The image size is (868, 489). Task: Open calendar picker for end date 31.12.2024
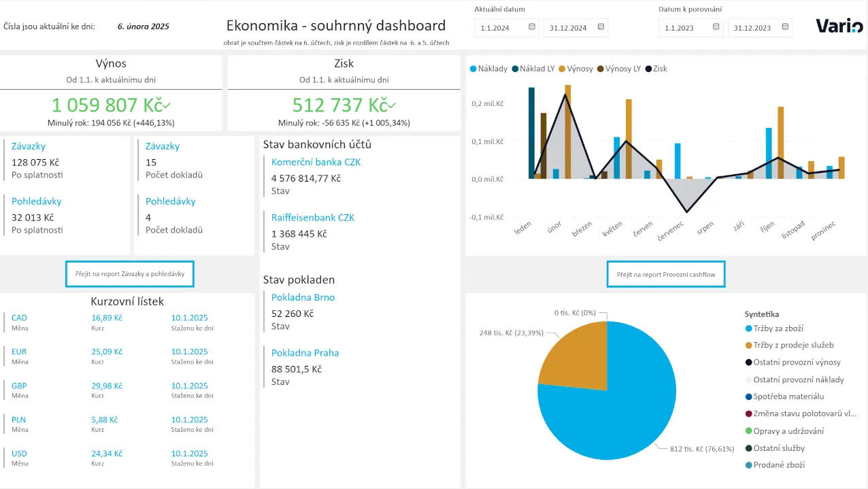point(601,27)
